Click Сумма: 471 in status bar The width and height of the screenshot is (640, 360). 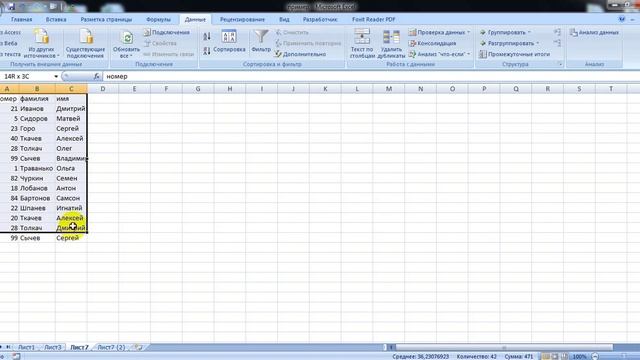point(518,356)
